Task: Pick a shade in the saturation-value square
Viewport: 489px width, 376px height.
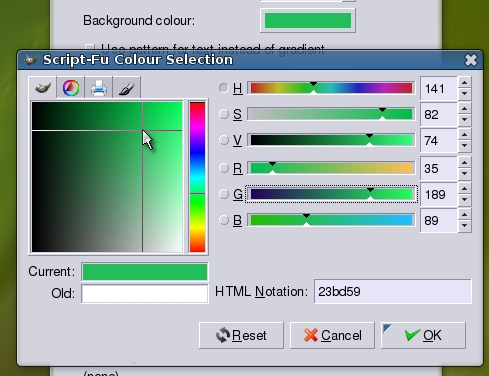Action: pyautogui.click(x=107, y=177)
